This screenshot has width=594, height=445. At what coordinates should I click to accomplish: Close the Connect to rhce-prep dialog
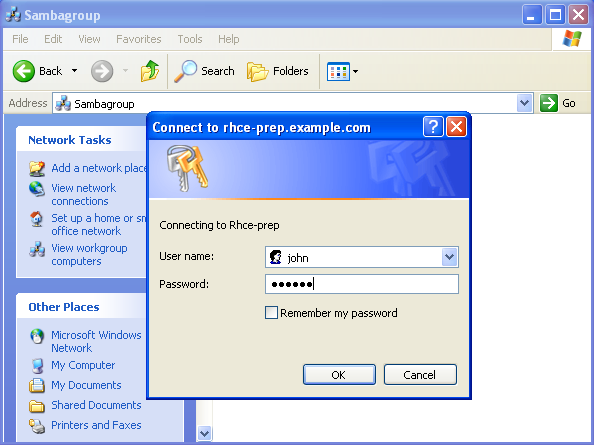[456, 126]
